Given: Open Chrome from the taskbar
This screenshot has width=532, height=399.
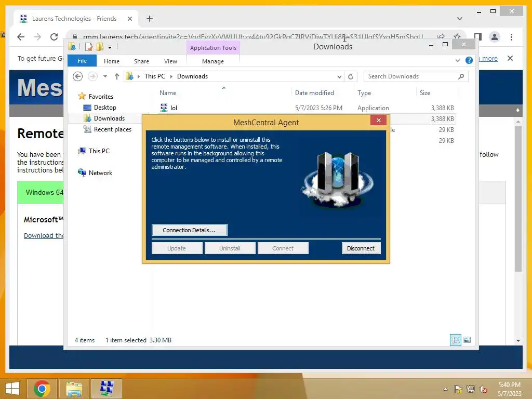Looking at the screenshot, I should coord(42,389).
